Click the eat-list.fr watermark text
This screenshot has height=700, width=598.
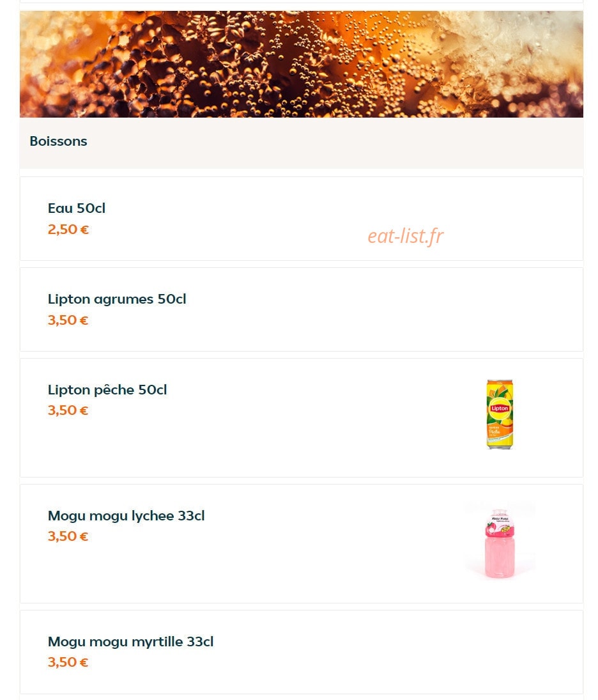coord(406,236)
